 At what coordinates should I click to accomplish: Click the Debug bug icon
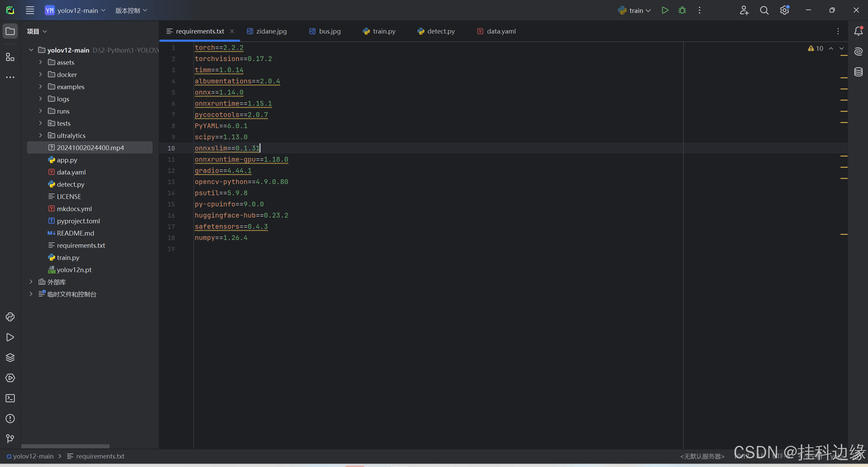click(x=682, y=11)
